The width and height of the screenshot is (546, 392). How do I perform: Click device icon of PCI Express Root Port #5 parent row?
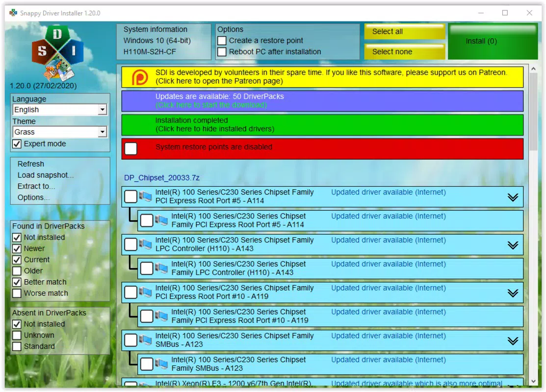pyautogui.click(x=146, y=196)
